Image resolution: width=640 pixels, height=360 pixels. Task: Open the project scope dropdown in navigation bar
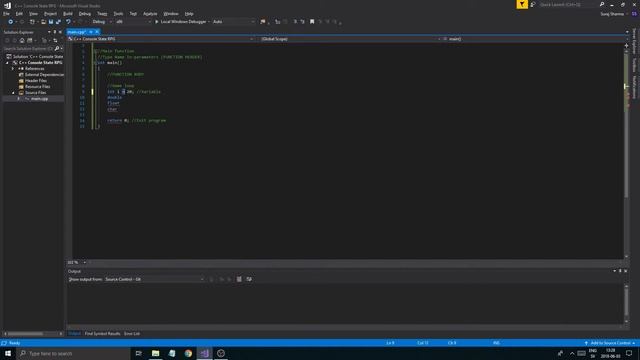pyautogui.click(x=162, y=39)
